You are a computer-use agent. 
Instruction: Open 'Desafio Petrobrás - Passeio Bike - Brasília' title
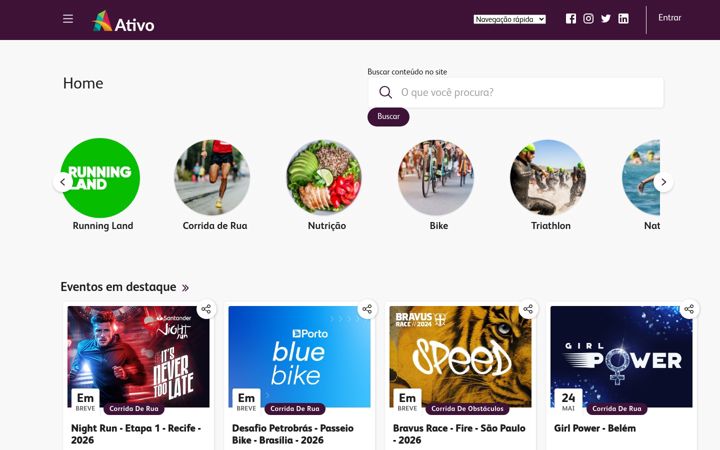click(293, 434)
